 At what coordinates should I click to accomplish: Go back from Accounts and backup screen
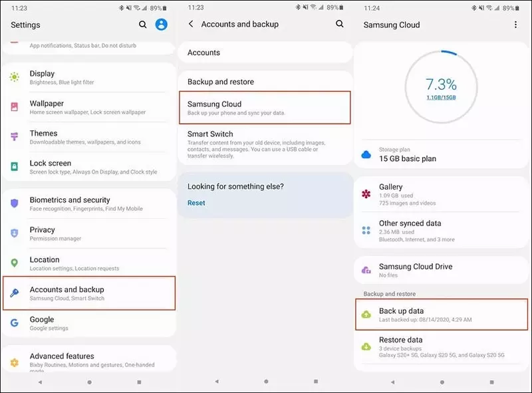pos(191,24)
